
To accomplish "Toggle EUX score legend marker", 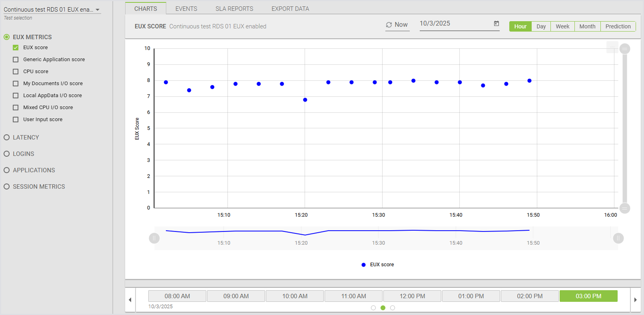I will 363,265.
